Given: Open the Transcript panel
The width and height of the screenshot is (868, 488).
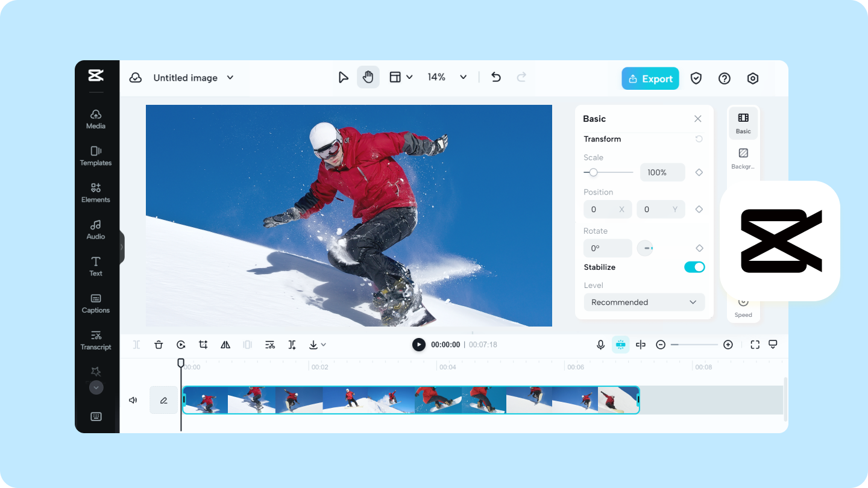Looking at the screenshot, I should click(x=96, y=340).
